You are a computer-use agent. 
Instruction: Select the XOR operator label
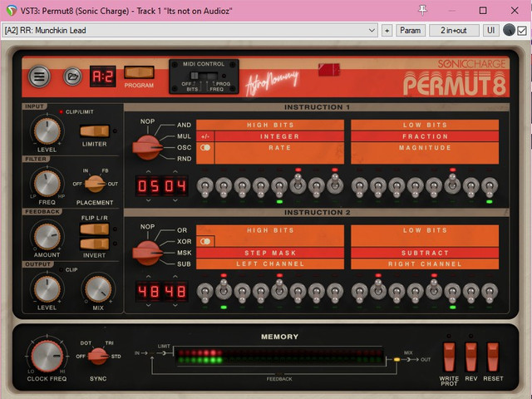(184, 241)
